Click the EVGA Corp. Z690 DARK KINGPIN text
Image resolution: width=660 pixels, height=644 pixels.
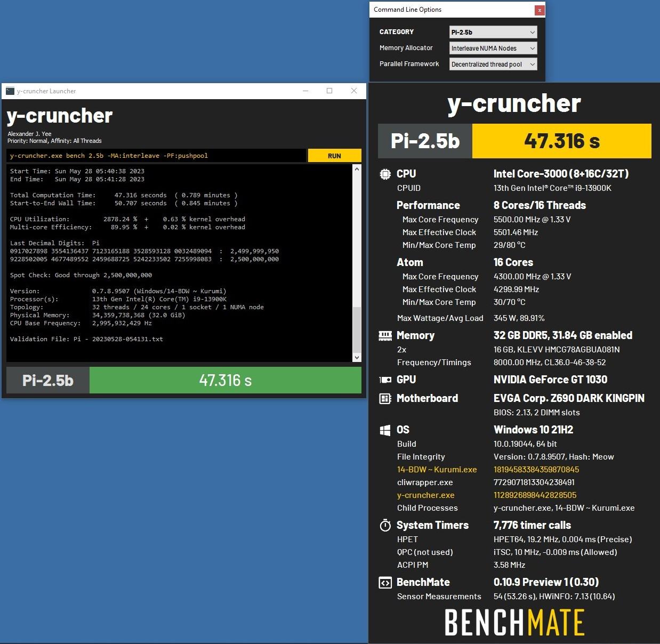(x=569, y=398)
